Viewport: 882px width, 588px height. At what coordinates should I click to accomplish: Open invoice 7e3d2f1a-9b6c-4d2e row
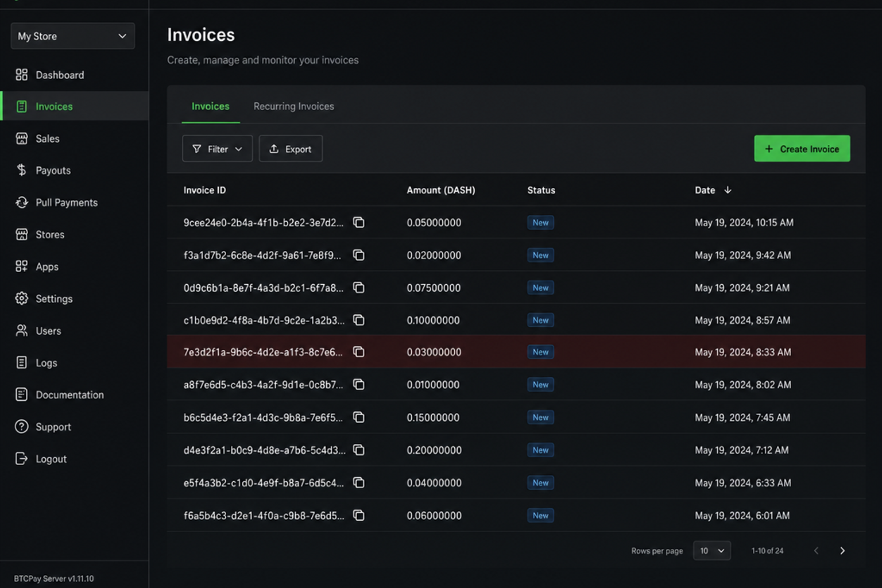tap(516, 352)
